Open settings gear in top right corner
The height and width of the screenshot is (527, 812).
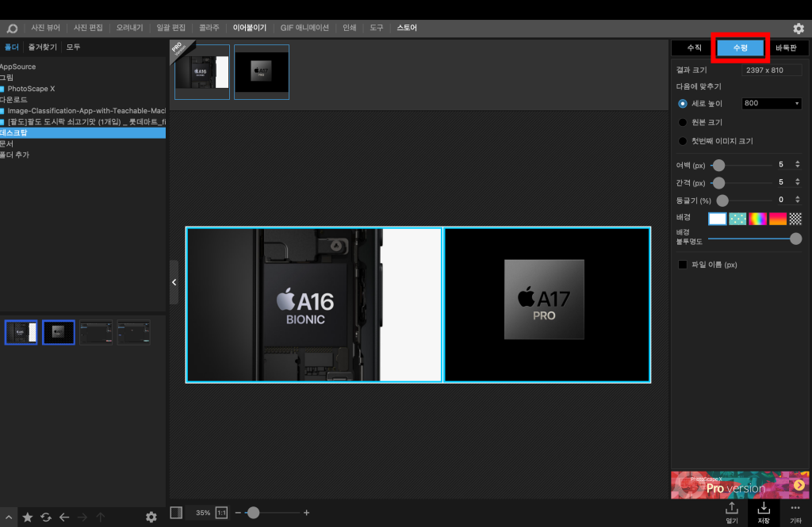799,29
